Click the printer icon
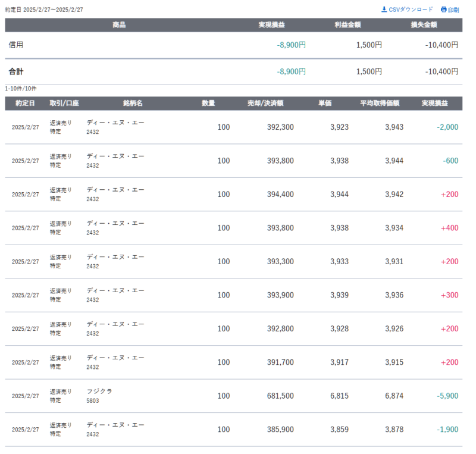This screenshot has height=454, width=476. tap(443, 10)
